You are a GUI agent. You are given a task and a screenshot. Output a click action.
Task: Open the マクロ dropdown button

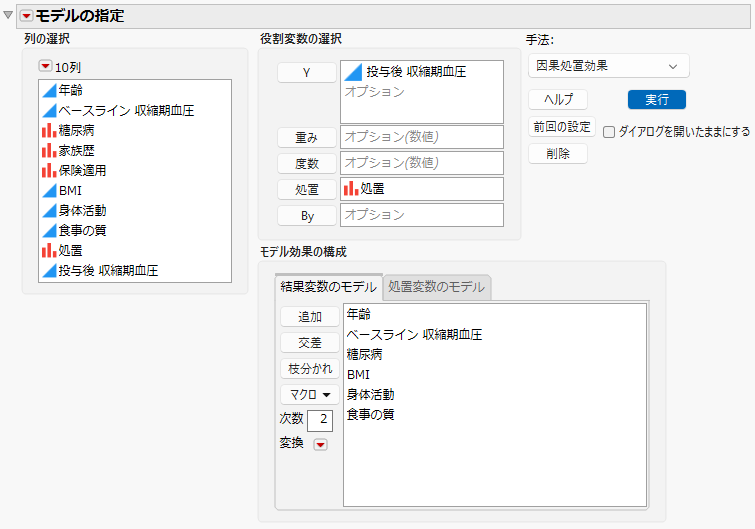[310, 395]
